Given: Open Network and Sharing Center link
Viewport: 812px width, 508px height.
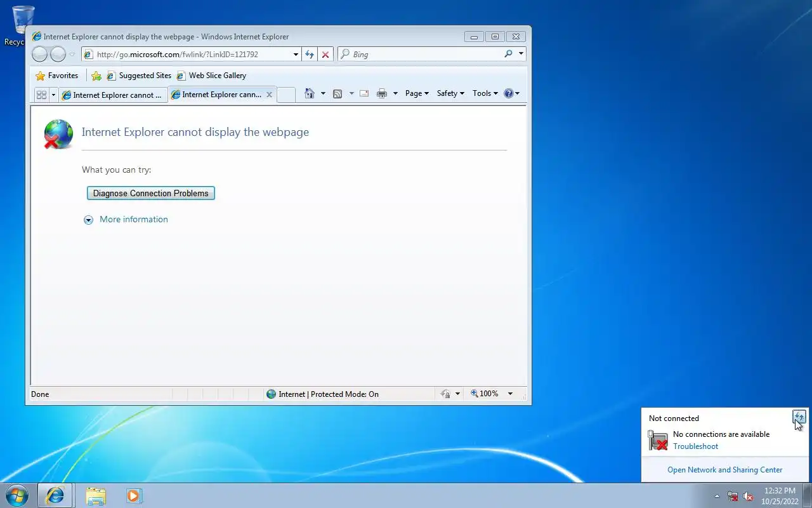Looking at the screenshot, I should coord(724,470).
